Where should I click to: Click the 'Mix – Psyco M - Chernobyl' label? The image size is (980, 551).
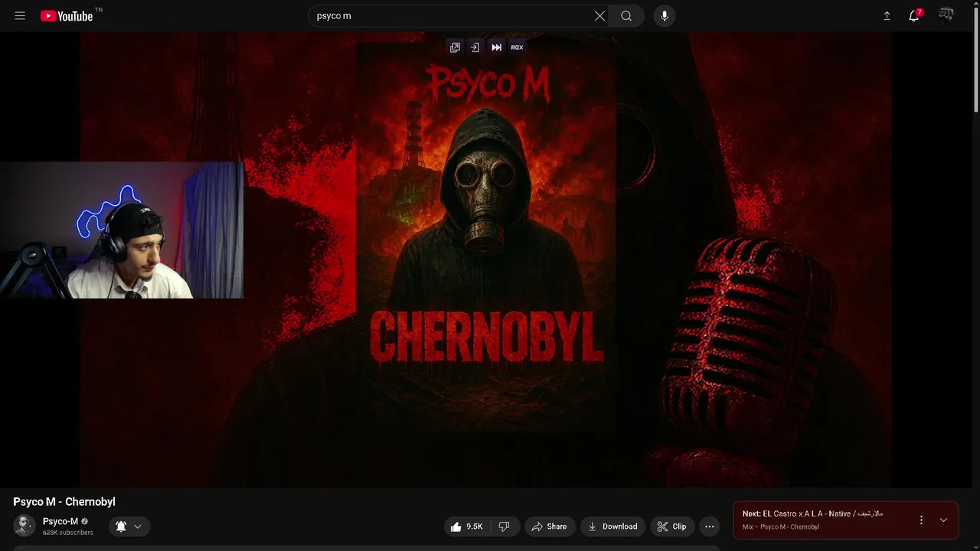[x=780, y=527]
